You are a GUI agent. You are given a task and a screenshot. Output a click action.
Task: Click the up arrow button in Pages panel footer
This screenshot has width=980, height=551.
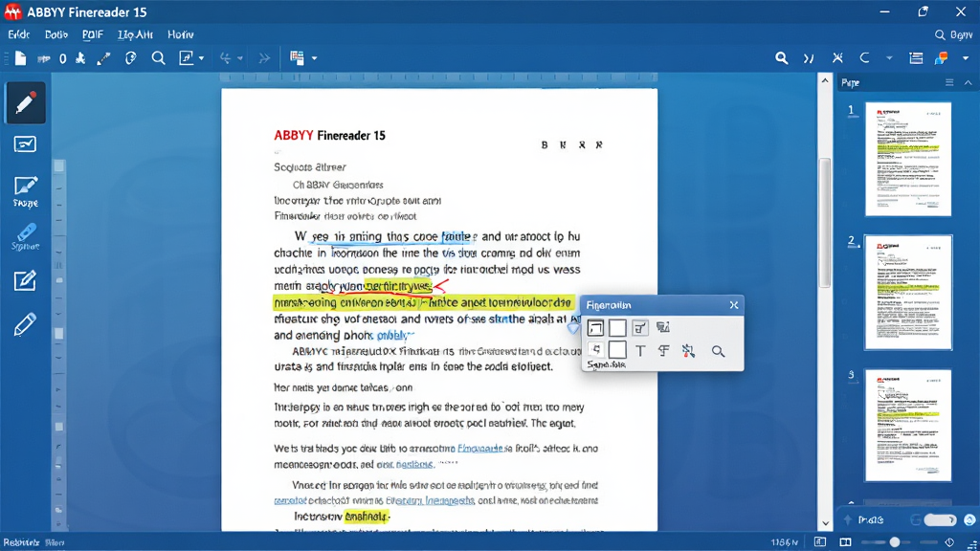click(848, 519)
